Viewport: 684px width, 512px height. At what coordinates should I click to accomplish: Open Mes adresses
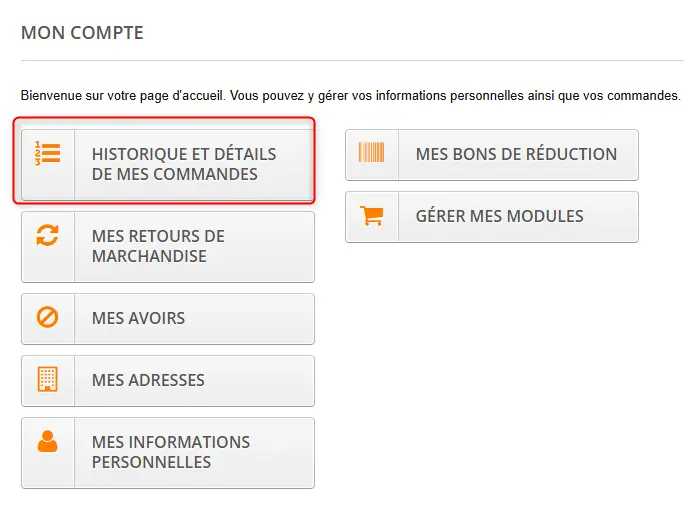[168, 381]
